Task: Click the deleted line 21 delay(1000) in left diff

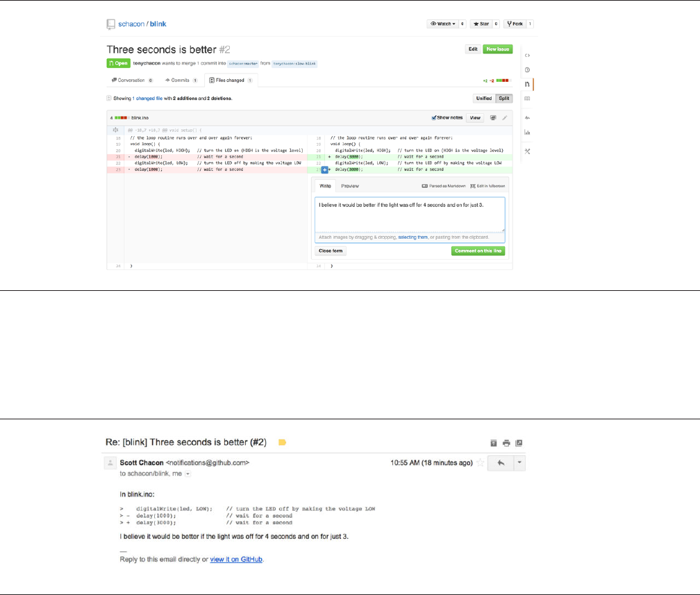Action: pyautogui.click(x=207, y=157)
